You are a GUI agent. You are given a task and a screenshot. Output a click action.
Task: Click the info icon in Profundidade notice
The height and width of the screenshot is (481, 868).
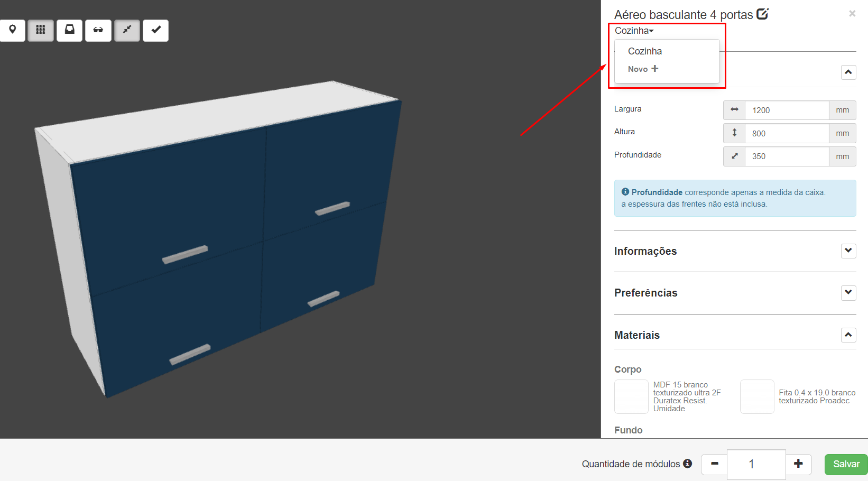tap(625, 192)
